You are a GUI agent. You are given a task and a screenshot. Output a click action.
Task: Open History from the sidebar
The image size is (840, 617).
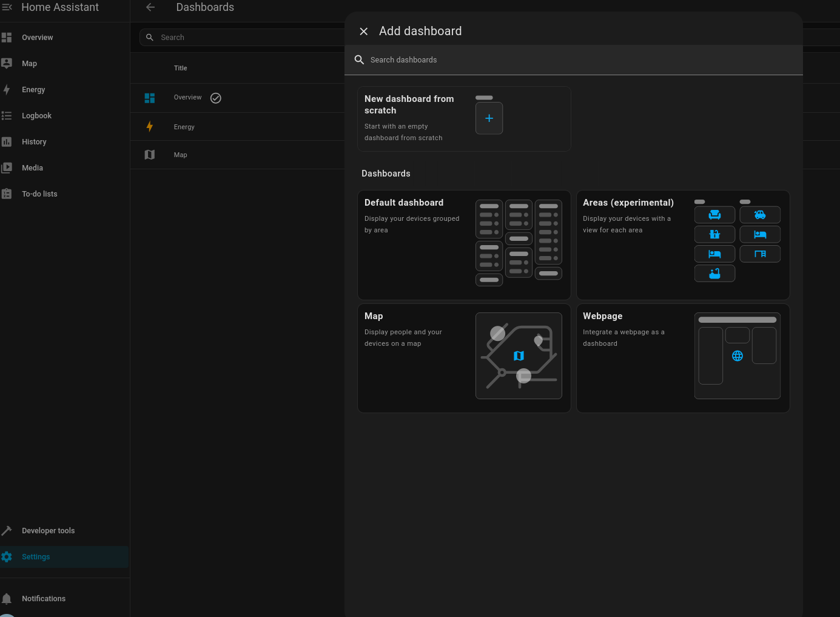pos(64,142)
